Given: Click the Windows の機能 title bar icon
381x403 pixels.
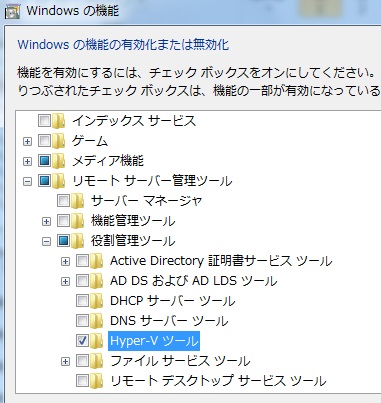Looking at the screenshot, I should (x=12, y=11).
